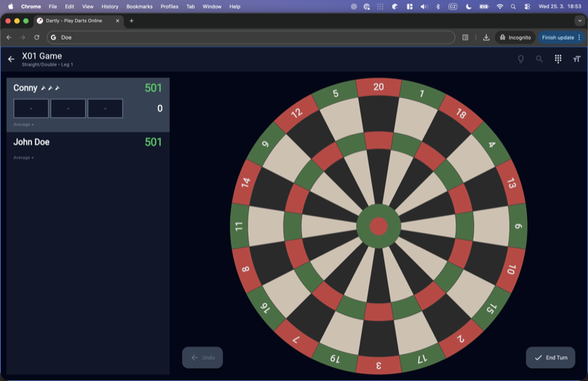Open the Edit menu
Viewport: 588px width, 381px height.
coord(69,7)
